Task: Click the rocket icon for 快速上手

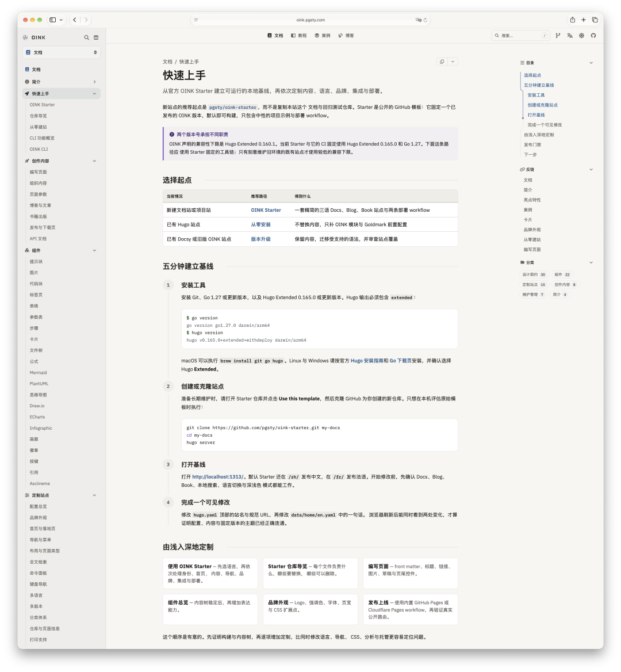Action: 27,93
